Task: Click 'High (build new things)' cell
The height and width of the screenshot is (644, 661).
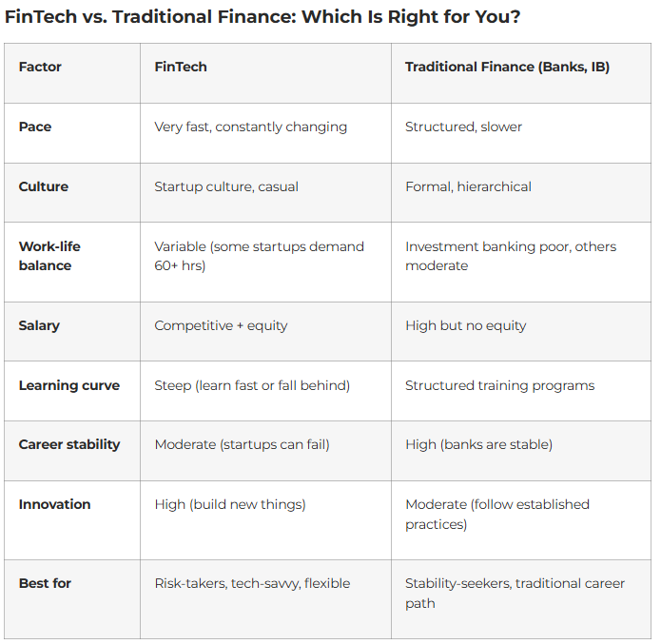Action: 230,504
